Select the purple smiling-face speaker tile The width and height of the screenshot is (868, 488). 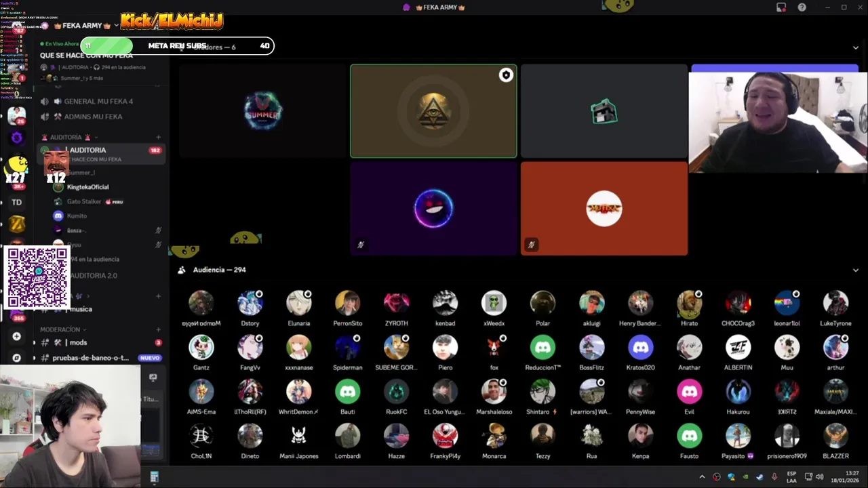[x=433, y=208]
